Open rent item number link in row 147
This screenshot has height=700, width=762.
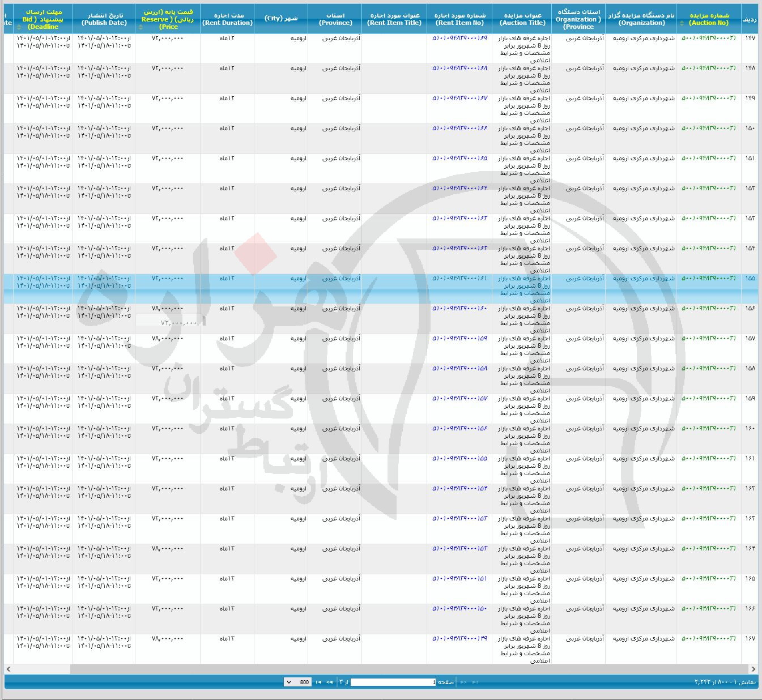click(x=459, y=38)
